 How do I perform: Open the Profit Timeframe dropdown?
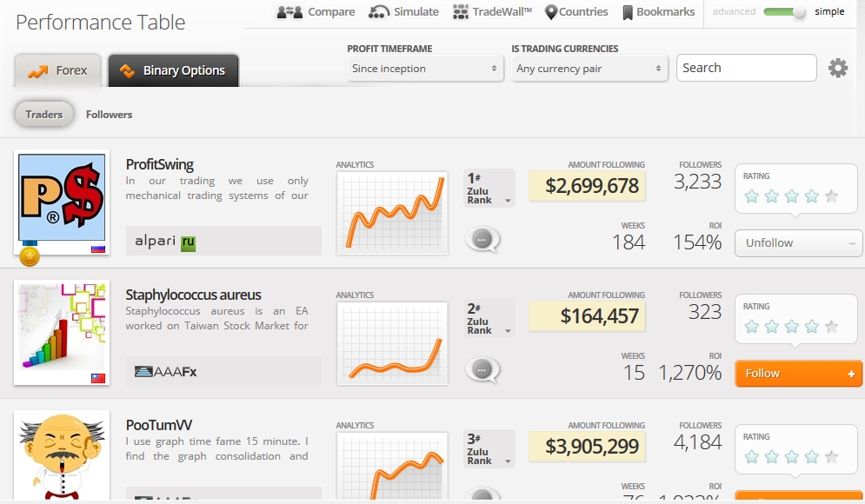click(x=425, y=69)
